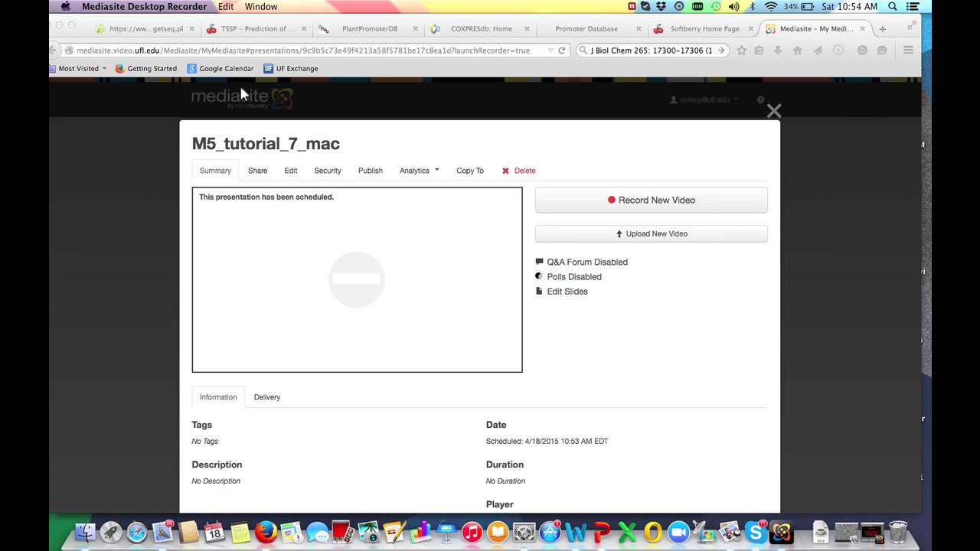This screenshot has width=980, height=551.
Task: Click the Edit Slides link
Action: coord(567,292)
